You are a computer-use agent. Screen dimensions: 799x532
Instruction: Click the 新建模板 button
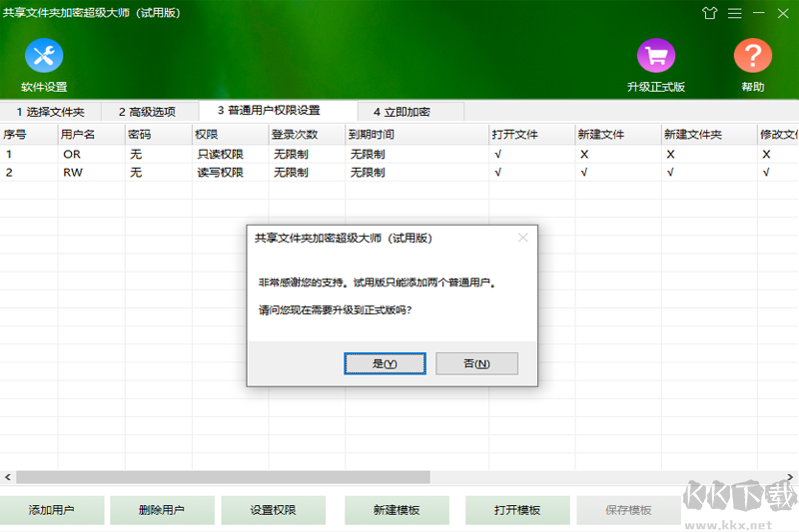397,510
